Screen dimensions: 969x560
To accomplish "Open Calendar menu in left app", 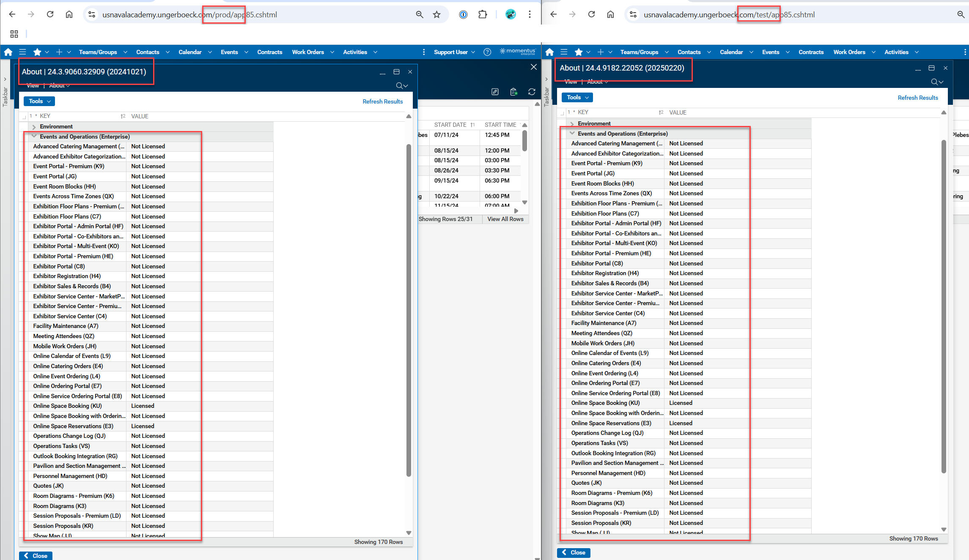I will point(195,52).
